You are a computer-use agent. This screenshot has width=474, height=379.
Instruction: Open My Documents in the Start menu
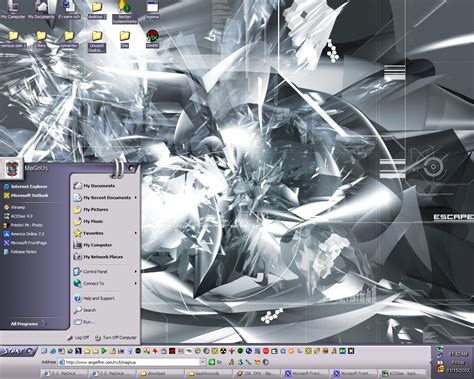(95, 186)
